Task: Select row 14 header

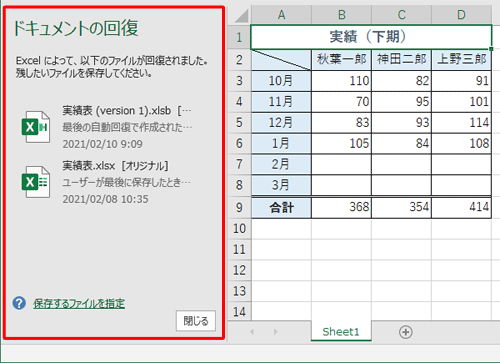Action: (x=239, y=312)
